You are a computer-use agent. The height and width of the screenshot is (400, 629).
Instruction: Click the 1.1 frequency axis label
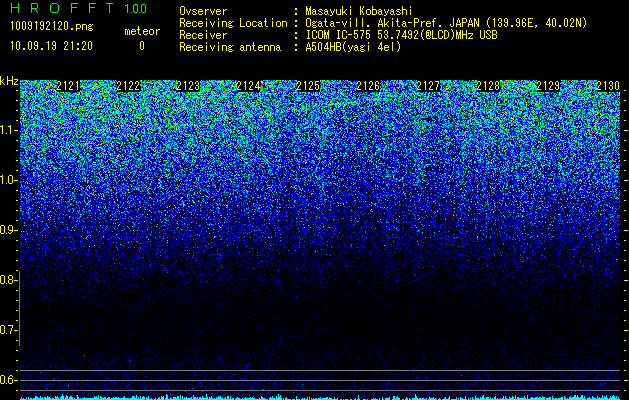pyautogui.click(x=8, y=130)
